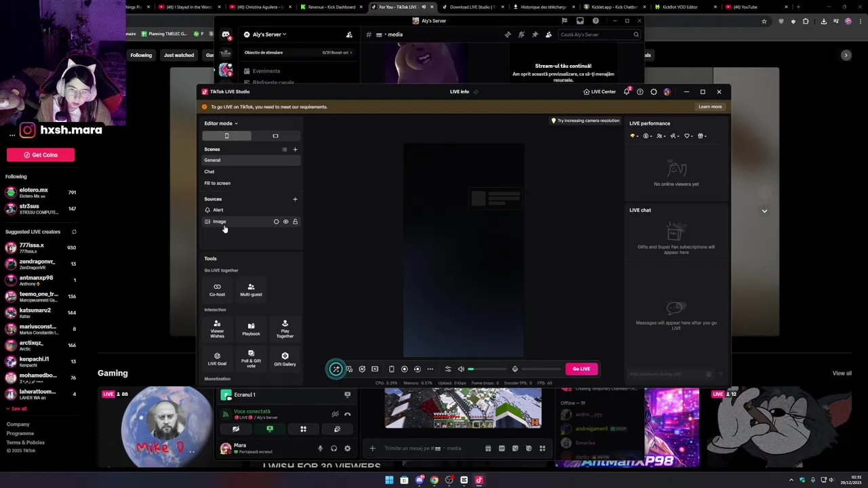Screen dimensions: 868x488
Task: Open LIVE Center
Action: [x=599, y=91]
